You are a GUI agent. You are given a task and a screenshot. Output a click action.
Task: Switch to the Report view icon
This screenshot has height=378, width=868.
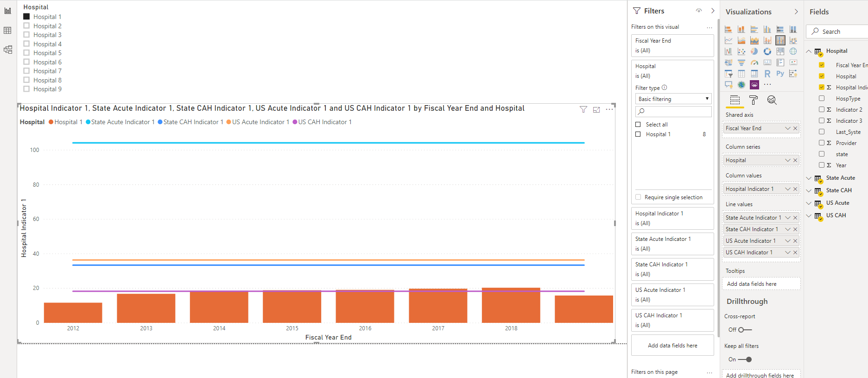point(8,11)
